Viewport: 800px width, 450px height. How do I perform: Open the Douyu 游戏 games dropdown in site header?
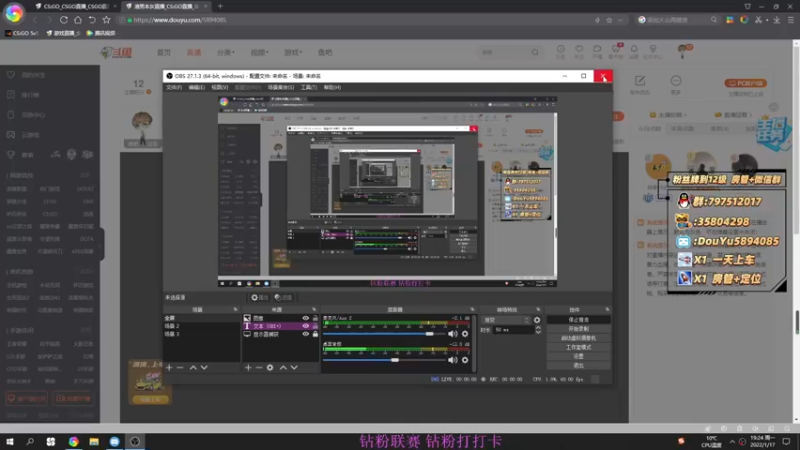293,53
